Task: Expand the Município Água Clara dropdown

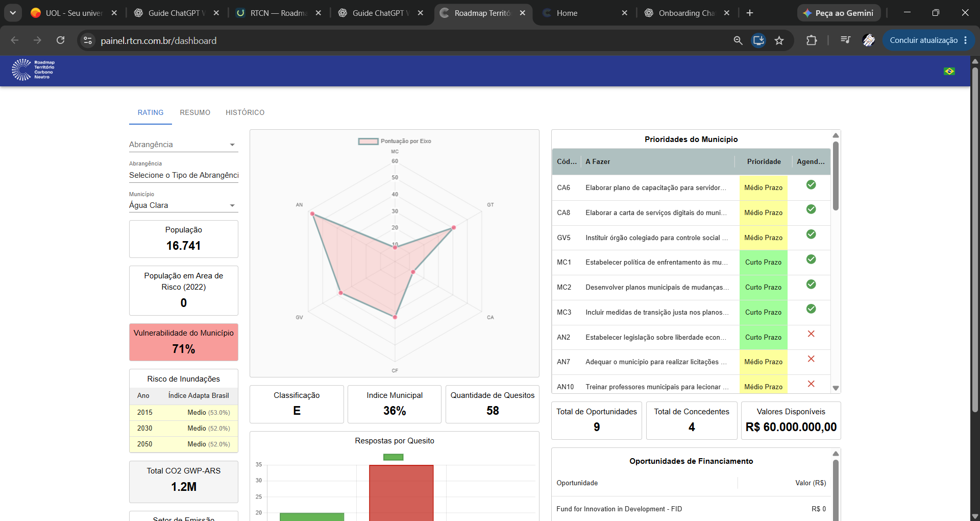Action: [x=183, y=205]
